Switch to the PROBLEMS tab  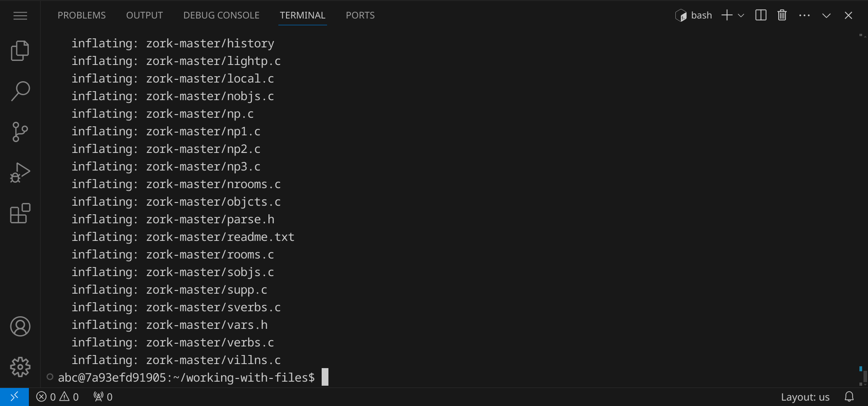coord(82,15)
